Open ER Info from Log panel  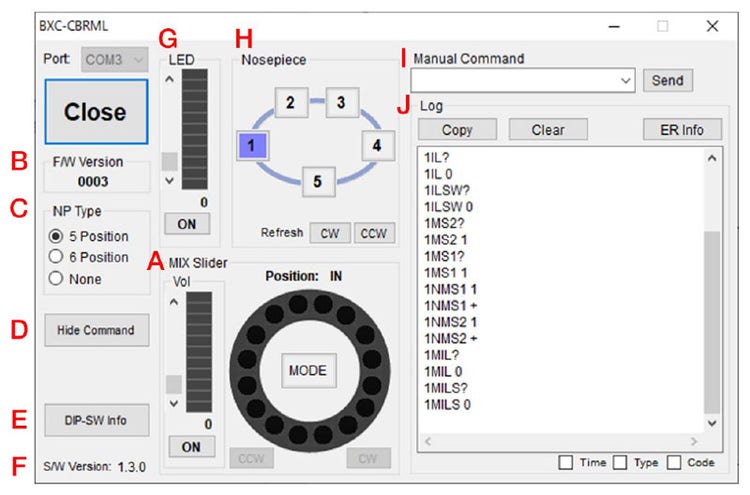tap(682, 129)
